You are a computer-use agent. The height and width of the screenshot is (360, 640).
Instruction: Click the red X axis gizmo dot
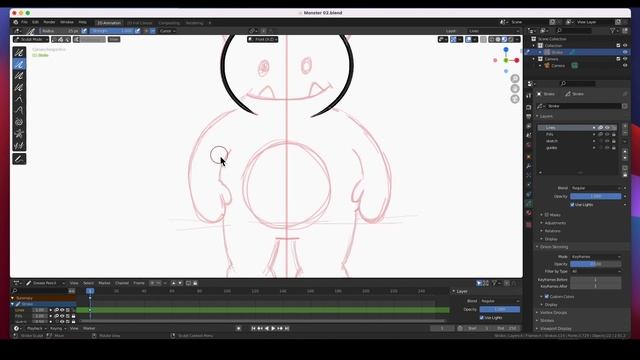[x=517, y=60]
